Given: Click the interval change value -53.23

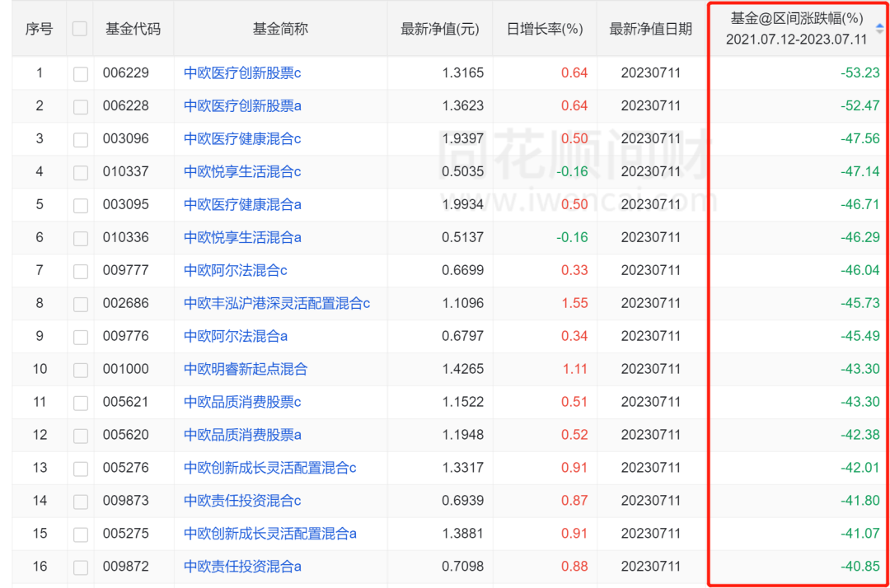Looking at the screenshot, I should tap(860, 73).
